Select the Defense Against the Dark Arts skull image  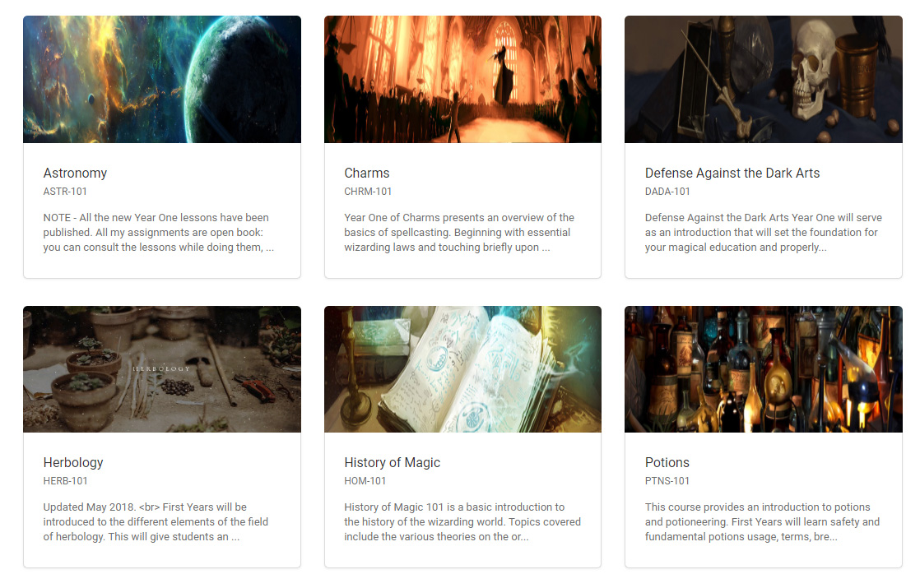coord(764,79)
